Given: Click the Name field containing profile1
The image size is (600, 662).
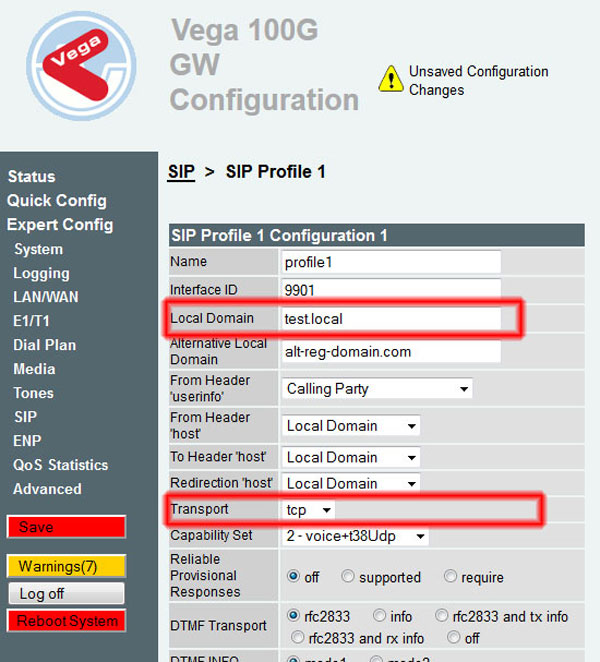Looking at the screenshot, I should (391, 262).
